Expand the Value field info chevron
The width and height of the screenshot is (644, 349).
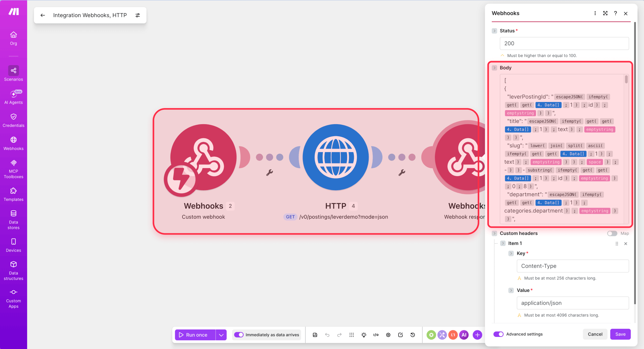[511, 290]
